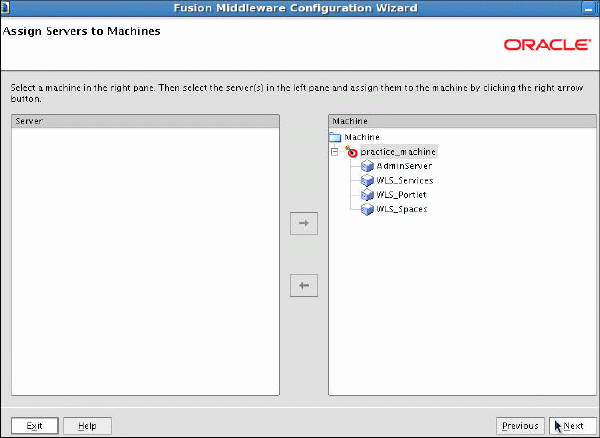
Task: Click the WLS_Services cube icon
Action: click(367, 180)
